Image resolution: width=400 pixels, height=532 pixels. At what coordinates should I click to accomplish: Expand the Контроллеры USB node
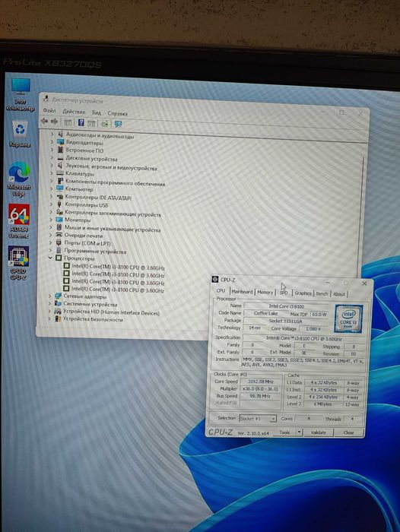pos(51,204)
